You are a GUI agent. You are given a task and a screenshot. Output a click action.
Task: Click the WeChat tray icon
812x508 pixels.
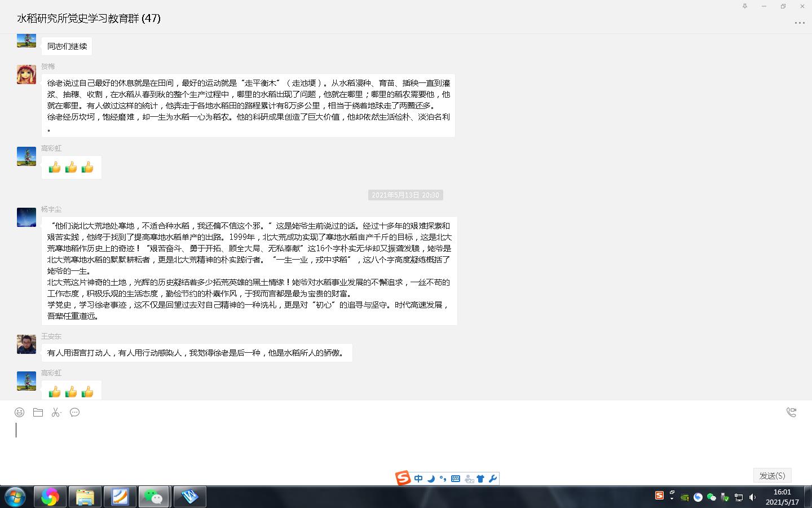click(712, 497)
